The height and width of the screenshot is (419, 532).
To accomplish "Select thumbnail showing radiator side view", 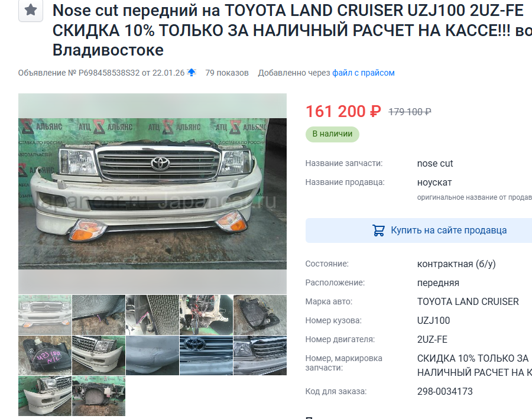I will pyautogui.click(x=153, y=315).
